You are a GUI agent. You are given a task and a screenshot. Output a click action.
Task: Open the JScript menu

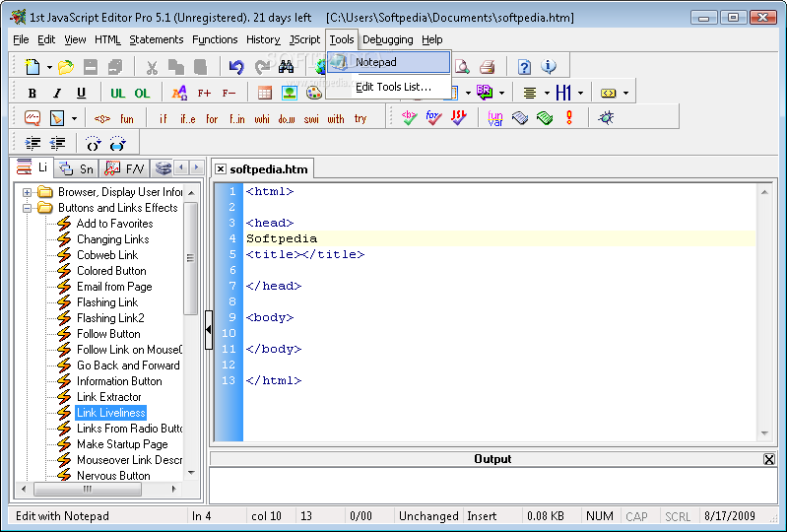click(x=304, y=39)
